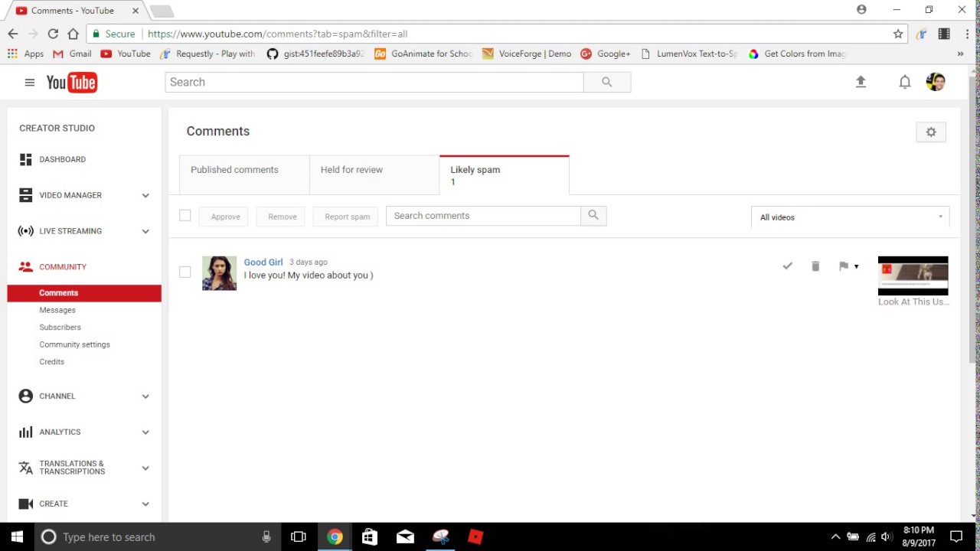Open Messages under Community
Image resolution: width=980 pixels, height=551 pixels.
click(57, 310)
